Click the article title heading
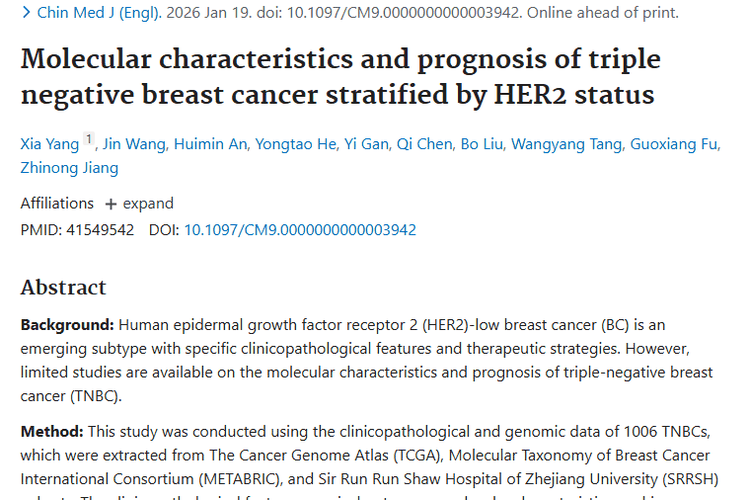This screenshot has height=500, width=750. [x=340, y=76]
